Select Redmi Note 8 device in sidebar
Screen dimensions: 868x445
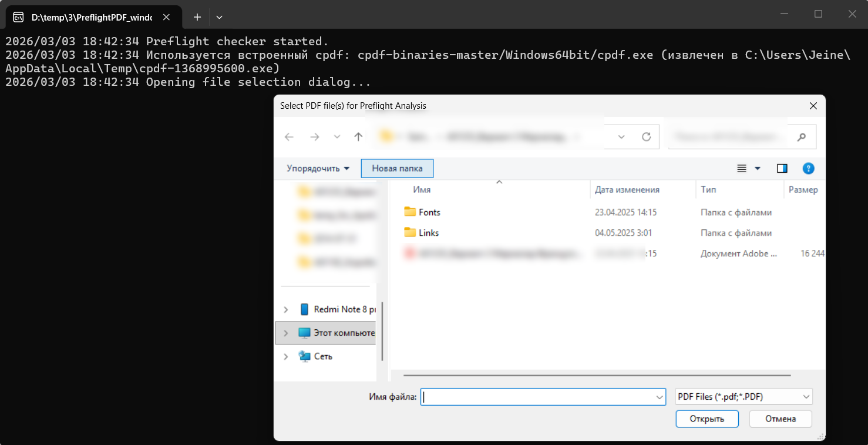point(338,309)
